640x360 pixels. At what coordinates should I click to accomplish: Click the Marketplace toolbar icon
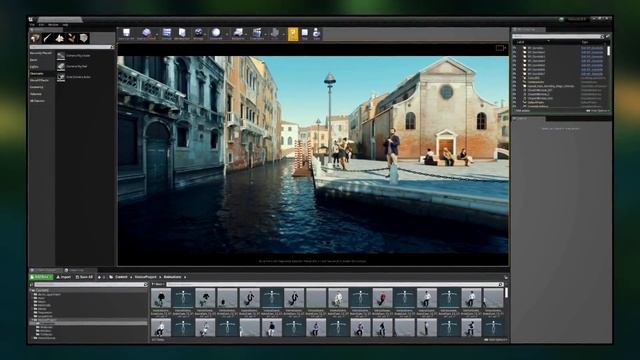click(x=182, y=33)
